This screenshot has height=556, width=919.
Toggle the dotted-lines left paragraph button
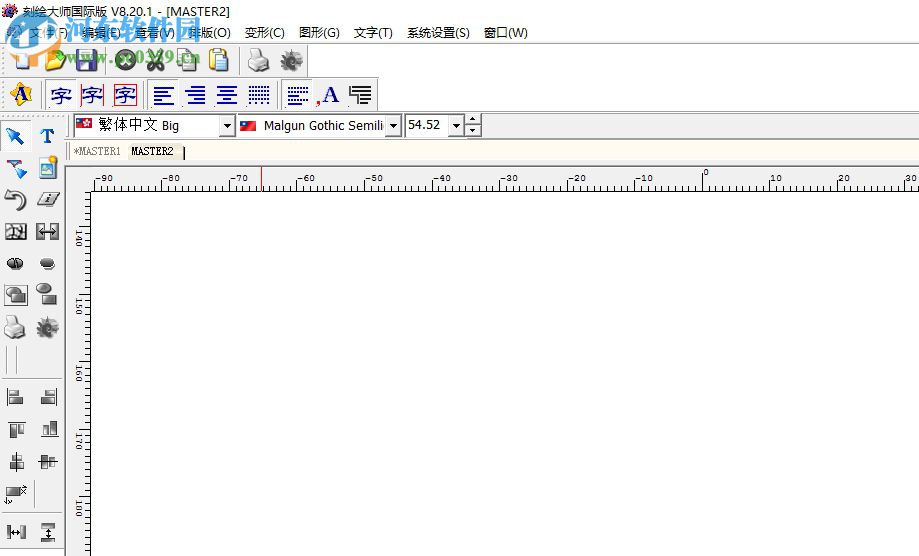pos(298,95)
